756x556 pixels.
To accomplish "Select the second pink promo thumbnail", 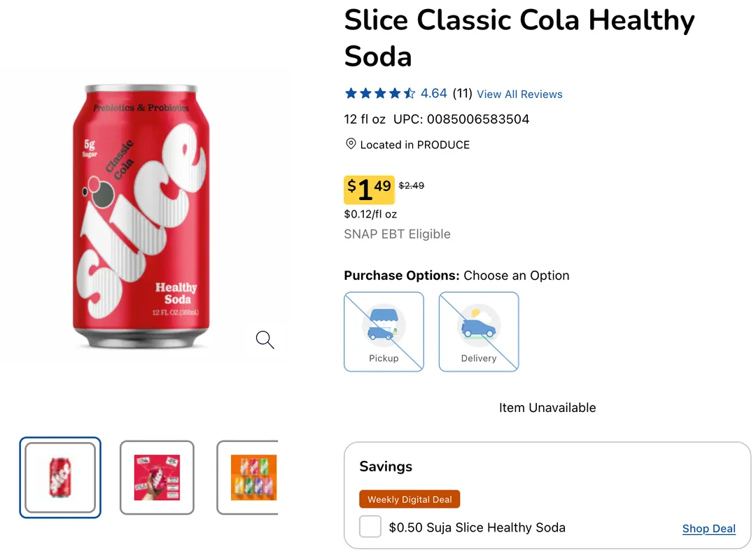I will click(157, 478).
